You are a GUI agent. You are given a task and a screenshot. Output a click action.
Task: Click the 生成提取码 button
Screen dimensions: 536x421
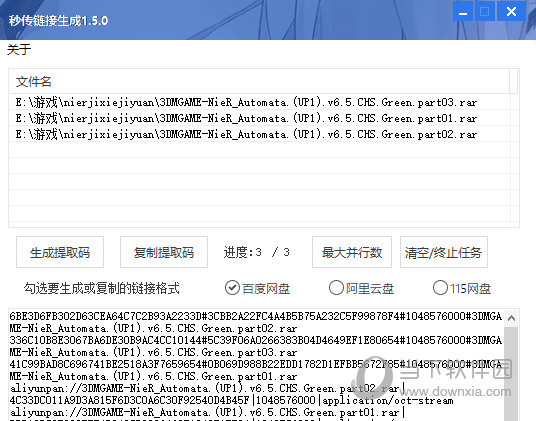60,252
